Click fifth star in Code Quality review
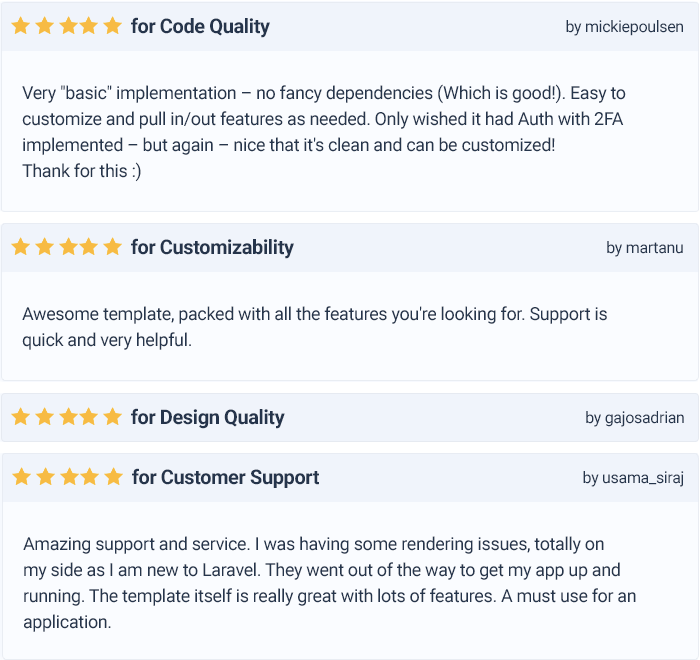 (112, 26)
